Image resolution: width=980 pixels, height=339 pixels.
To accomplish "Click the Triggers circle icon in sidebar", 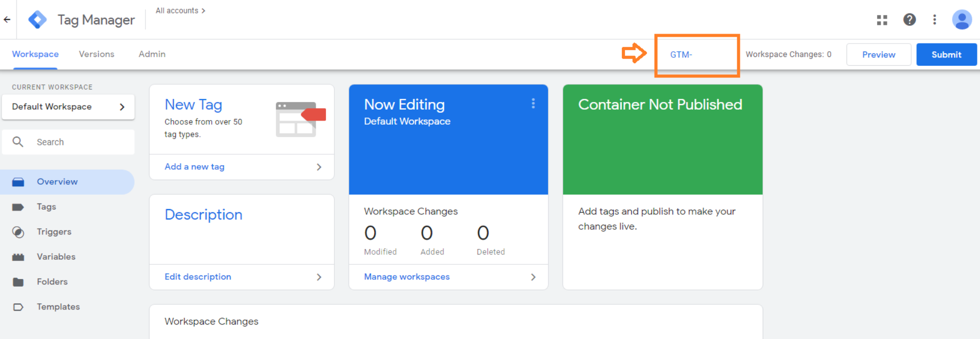I will (18, 232).
